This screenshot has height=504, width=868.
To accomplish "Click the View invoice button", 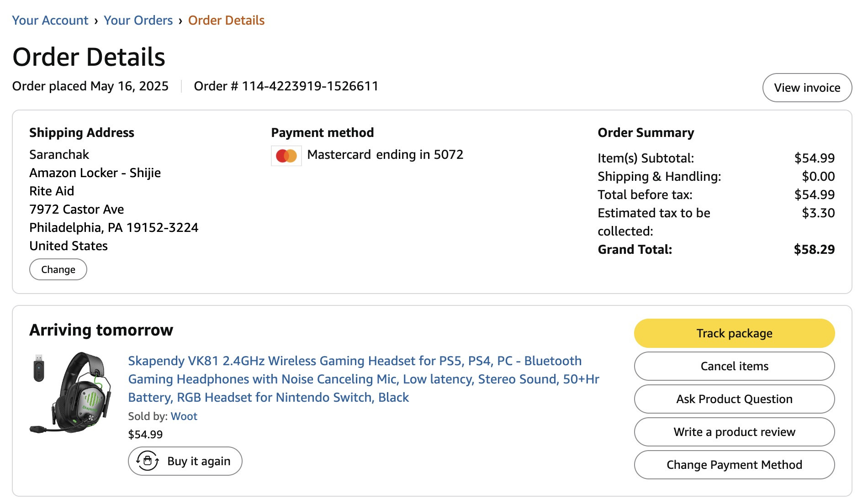I will coord(807,88).
